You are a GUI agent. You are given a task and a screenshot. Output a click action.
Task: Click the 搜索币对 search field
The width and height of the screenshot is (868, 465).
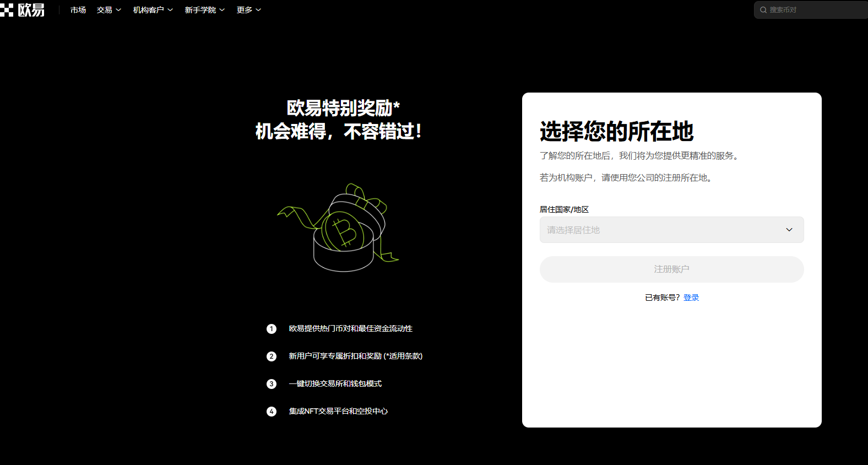(x=811, y=10)
